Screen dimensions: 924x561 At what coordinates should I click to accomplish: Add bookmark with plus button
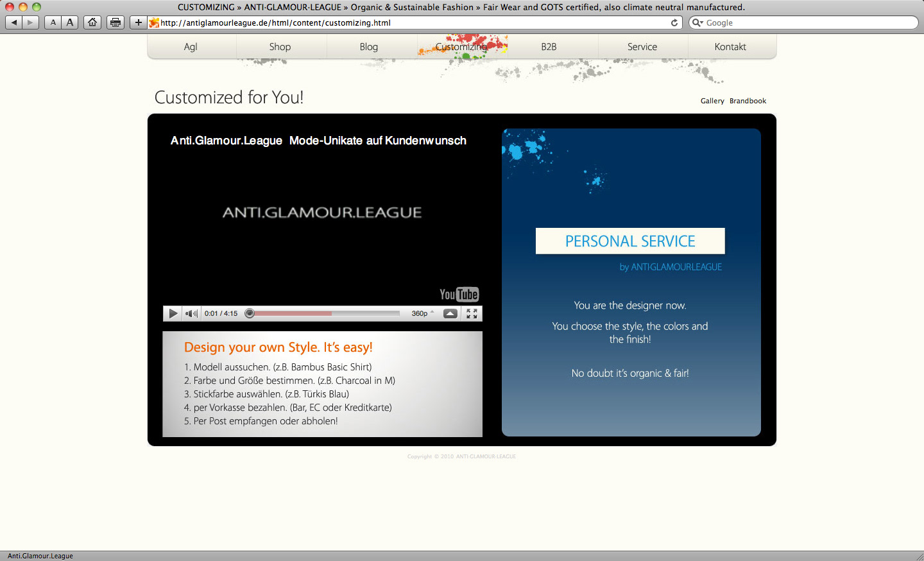138,22
